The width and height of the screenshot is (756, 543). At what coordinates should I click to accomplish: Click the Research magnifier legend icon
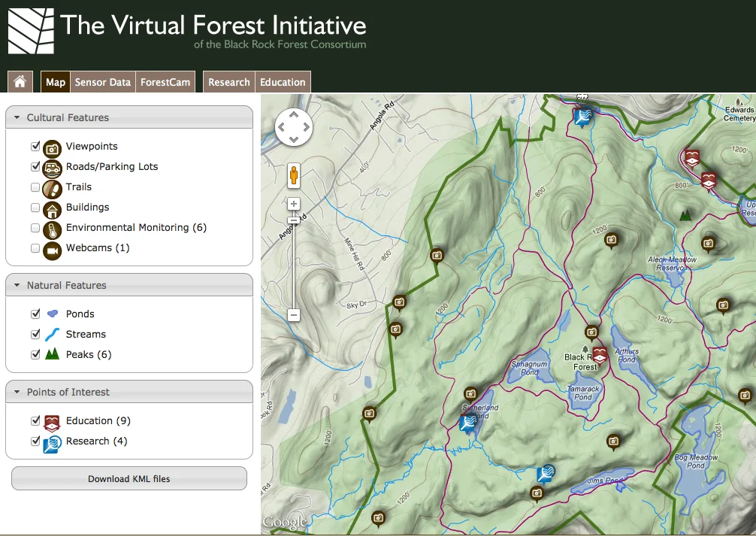[x=52, y=444]
